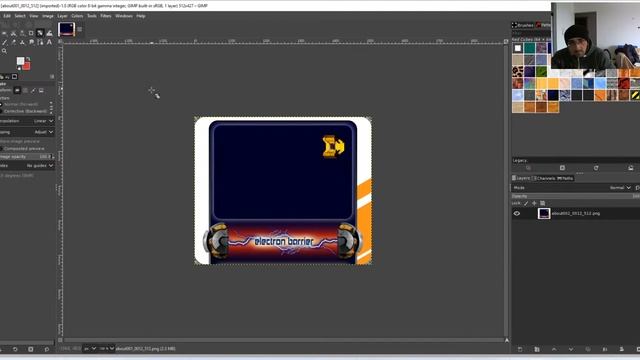Click the image tab thumbnail above canvas
The image size is (640, 360).
click(66, 29)
